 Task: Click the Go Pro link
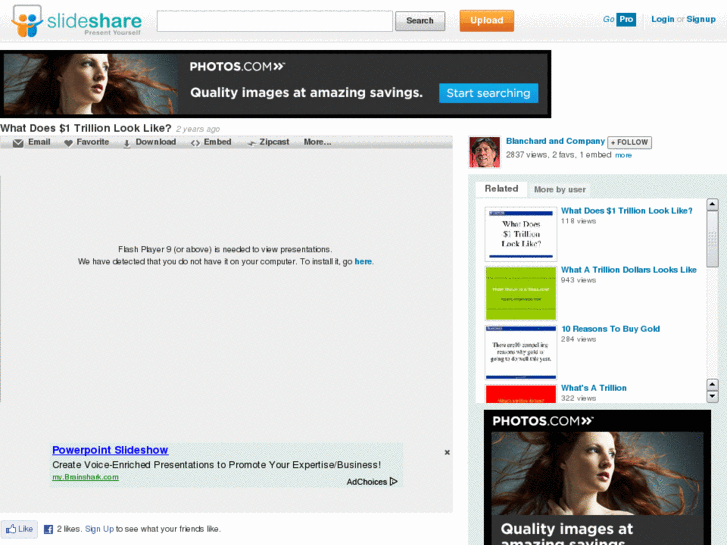click(619, 19)
